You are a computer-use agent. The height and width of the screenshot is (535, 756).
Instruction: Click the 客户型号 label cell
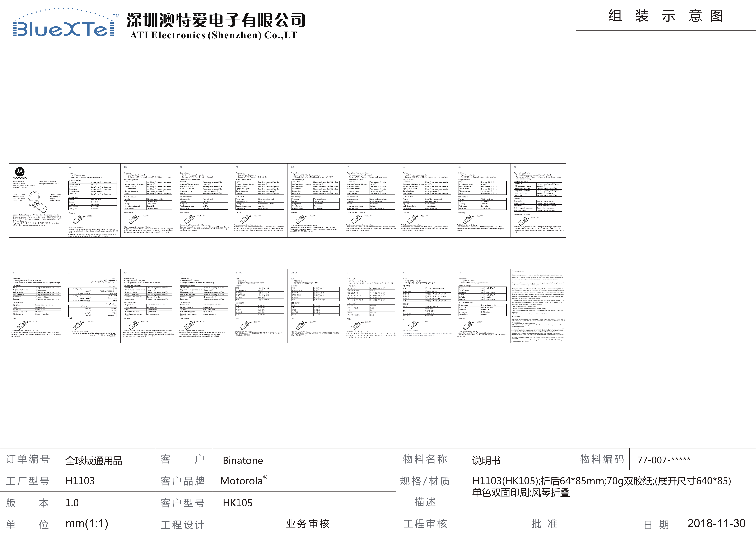(x=183, y=502)
